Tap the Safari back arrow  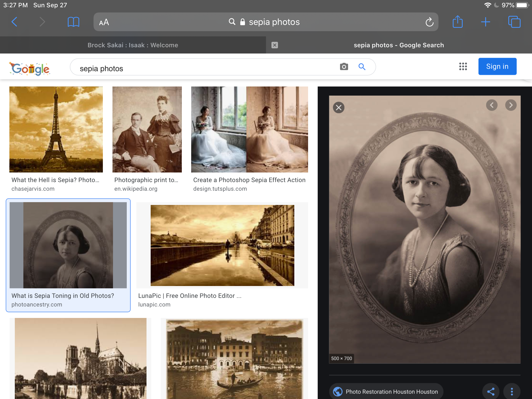tap(15, 22)
